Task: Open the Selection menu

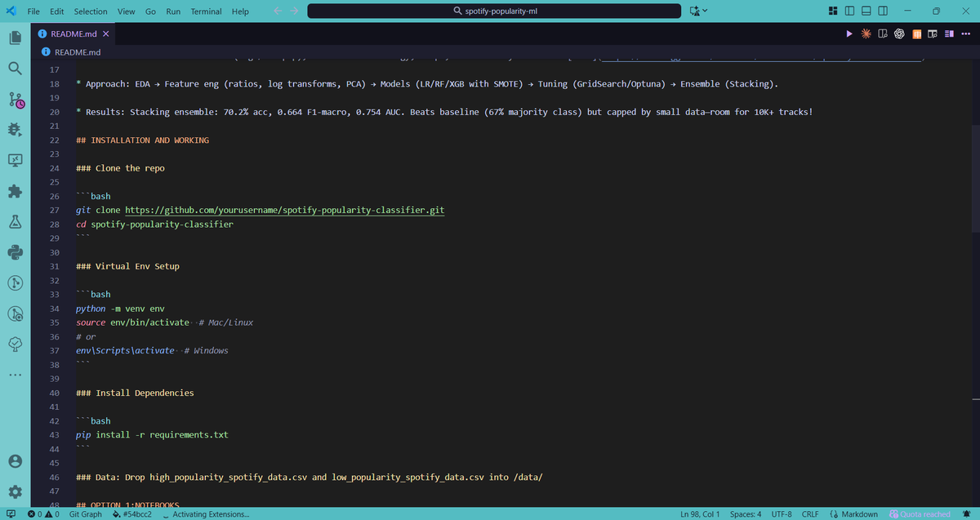Action: point(91,11)
